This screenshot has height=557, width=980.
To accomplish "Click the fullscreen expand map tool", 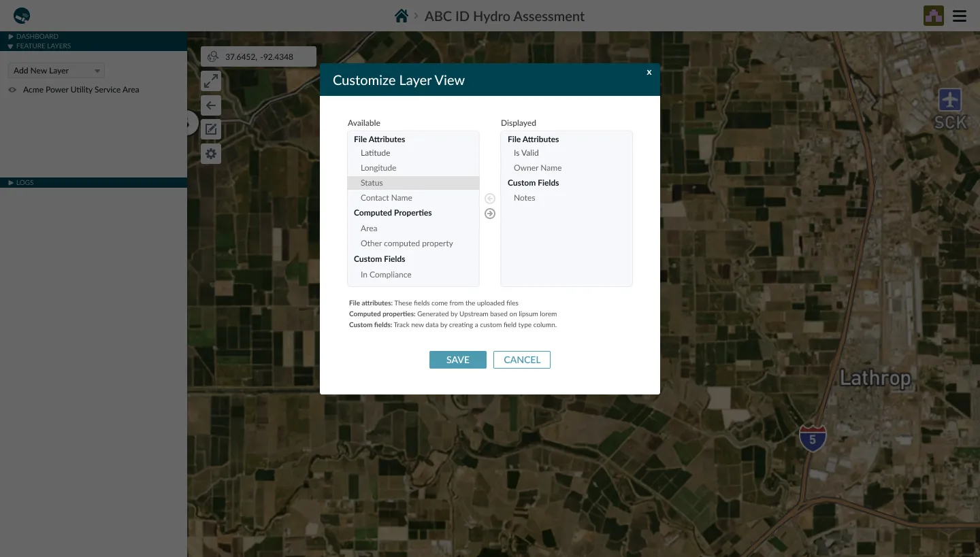I will pyautogui.click(x=211, y=81).
